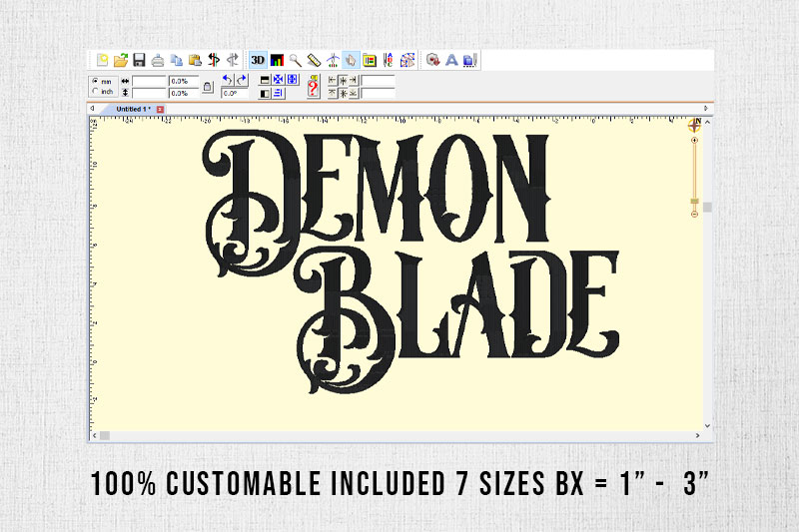Click the half-black-top flip icon
Screen dimensions: 799x532
pyautogui.click(x=265, y=80)
